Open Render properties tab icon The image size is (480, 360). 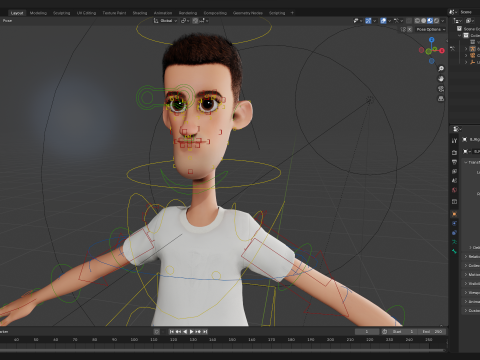click(454, 152)
